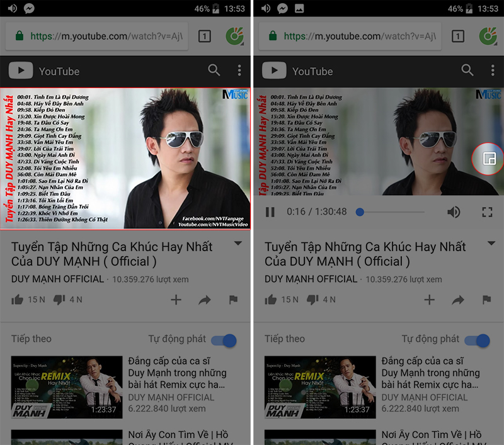Tap Messenger notification icon in left status bar

click(29, 8)
